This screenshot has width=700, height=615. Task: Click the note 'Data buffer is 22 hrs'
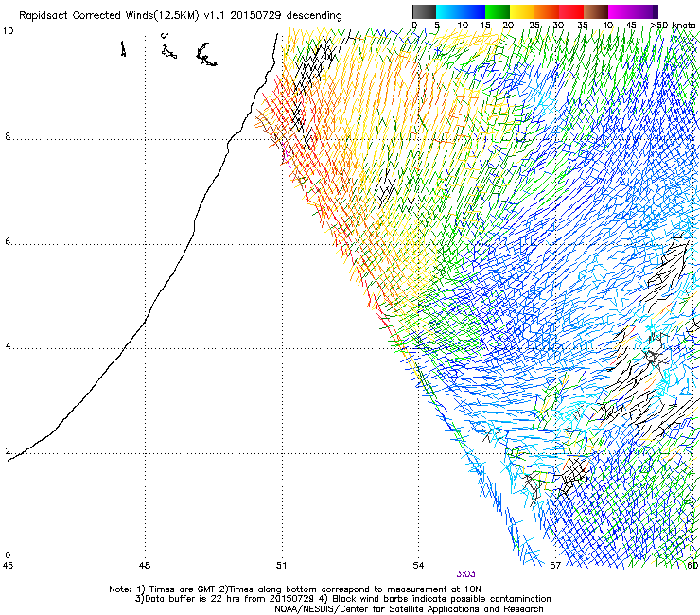(x=193, y=599)
